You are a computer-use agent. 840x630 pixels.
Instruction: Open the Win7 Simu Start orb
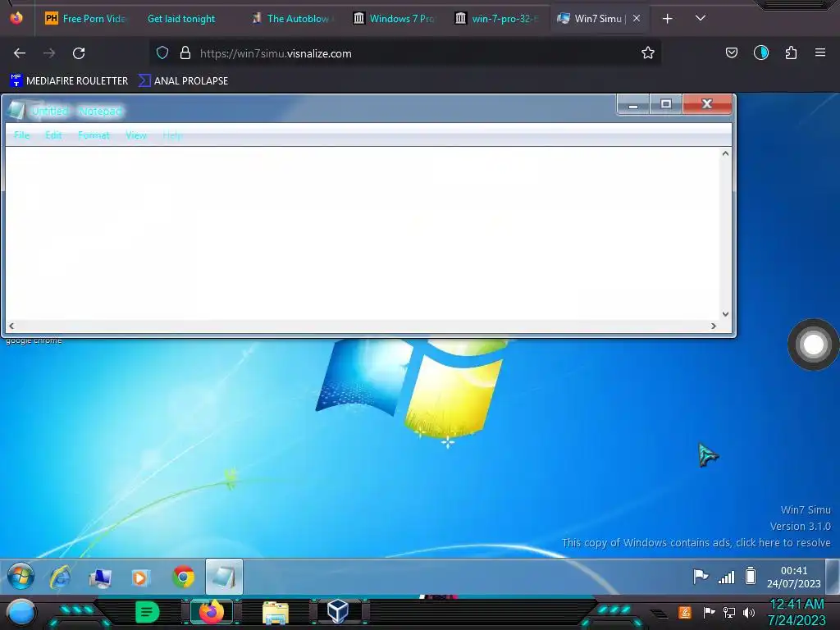(x=21, y=577)
